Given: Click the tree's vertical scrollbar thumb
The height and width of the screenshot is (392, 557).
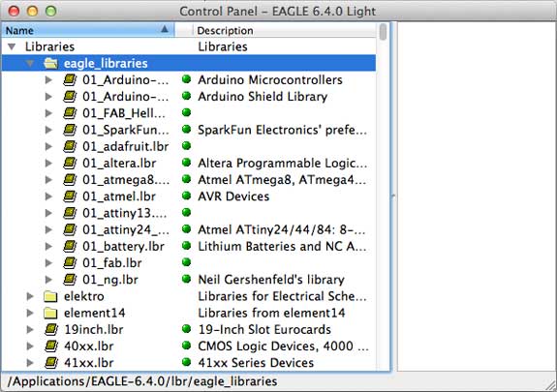Looking at the screenshot, I should pyautogui.click(x=383, y=32).
